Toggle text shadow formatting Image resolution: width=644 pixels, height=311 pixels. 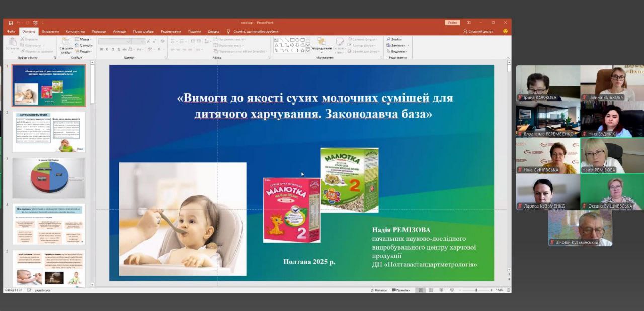click(119, 49)
